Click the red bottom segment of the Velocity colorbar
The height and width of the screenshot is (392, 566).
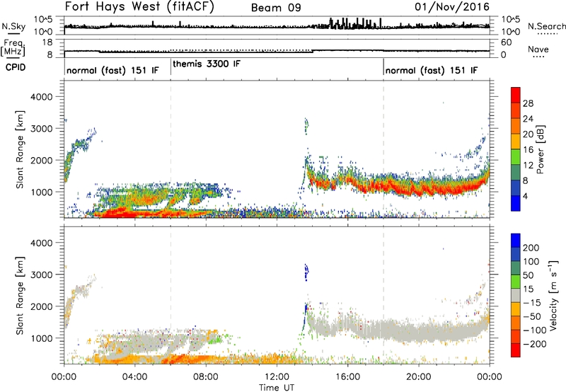pos(516,350)
